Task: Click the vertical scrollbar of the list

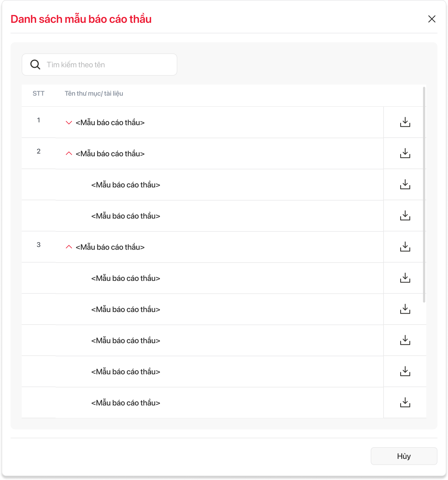Action: coord(424,195)
